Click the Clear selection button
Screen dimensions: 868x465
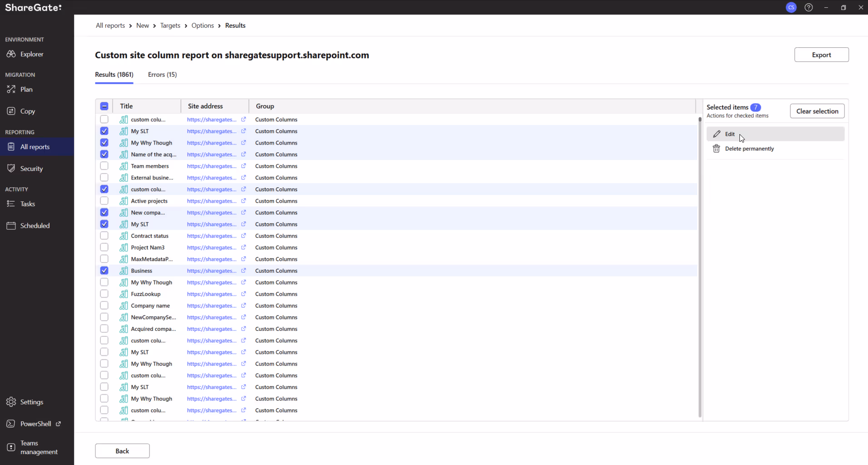coord(817,111)
